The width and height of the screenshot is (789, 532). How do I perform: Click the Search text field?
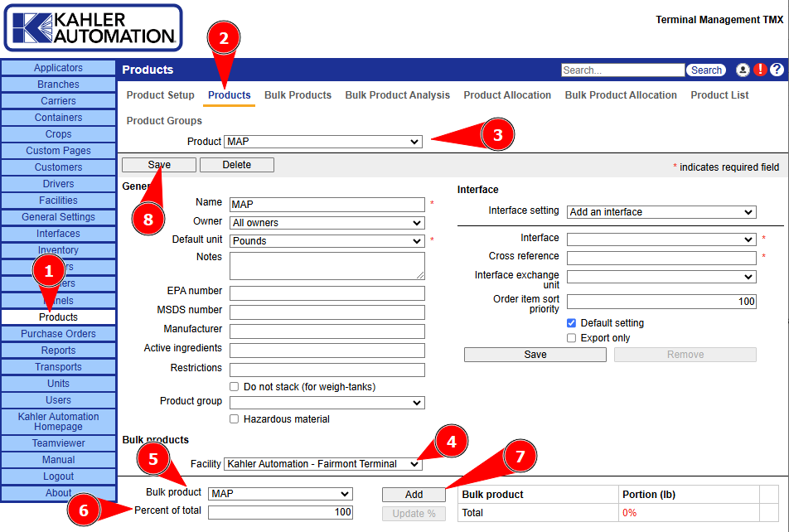click(623, 70)
